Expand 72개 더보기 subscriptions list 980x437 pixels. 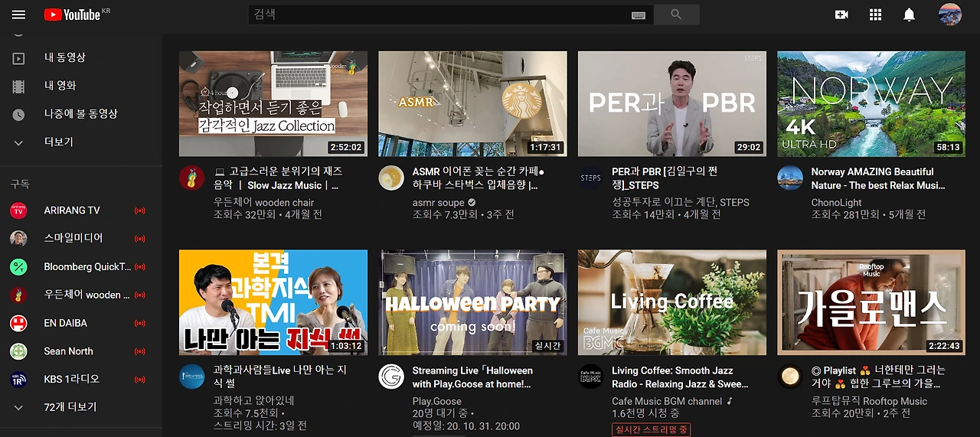81,407
